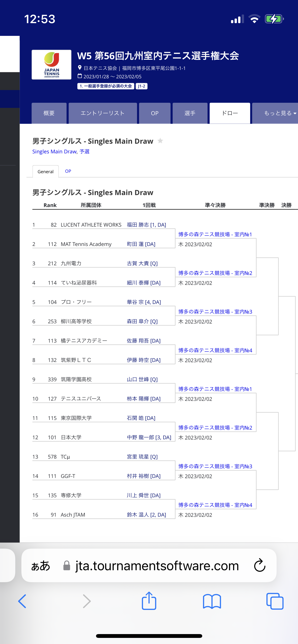
Task: Toggle the favorite star beside Singles Main Draw
Action: (160, 141)
